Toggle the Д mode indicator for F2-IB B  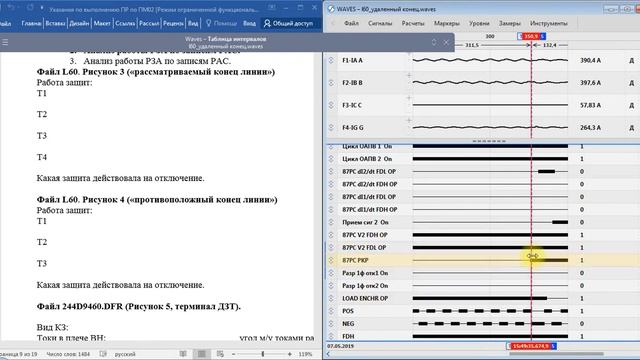tap(631, 83)
